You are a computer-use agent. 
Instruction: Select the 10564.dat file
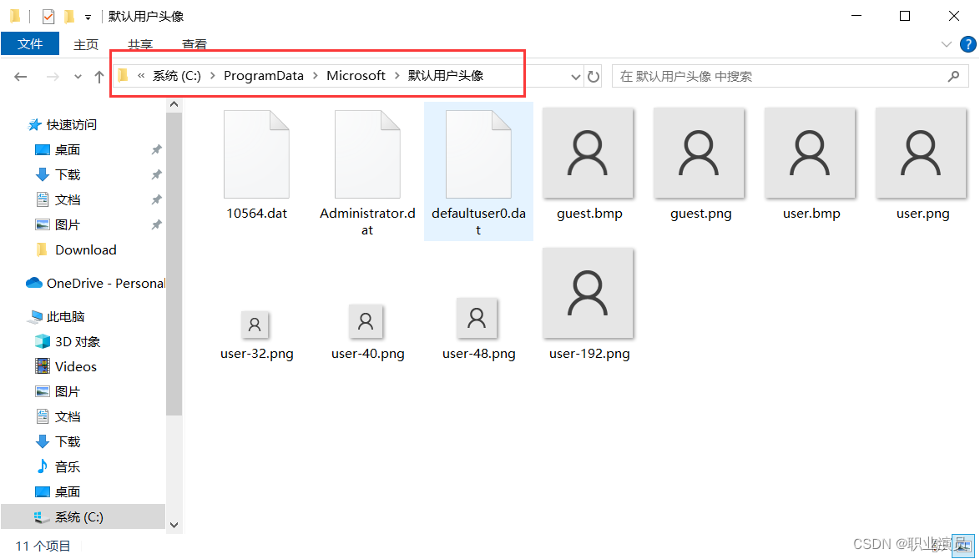pos(256,165)
